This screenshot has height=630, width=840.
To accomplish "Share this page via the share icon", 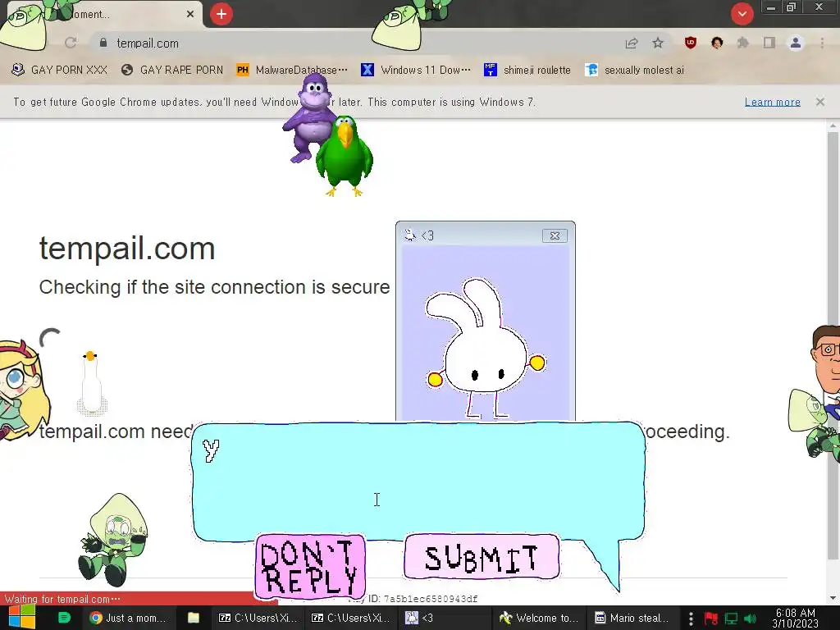I will pyautogui.click(x=632, y=43).
